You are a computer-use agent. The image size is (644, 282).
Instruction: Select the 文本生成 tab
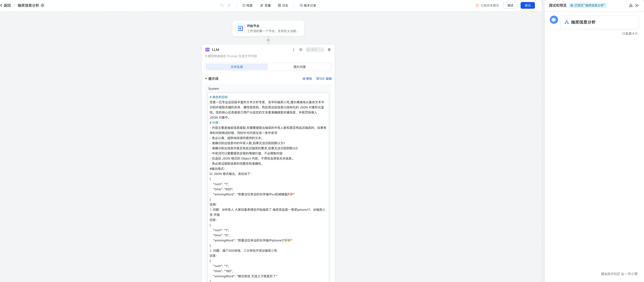(236, 67)
